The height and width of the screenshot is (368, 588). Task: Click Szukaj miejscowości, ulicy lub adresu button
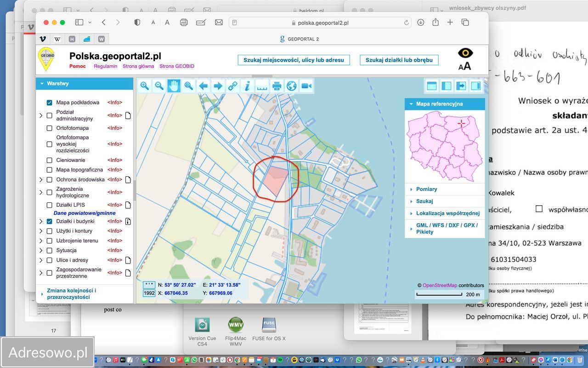coord(294,60)
